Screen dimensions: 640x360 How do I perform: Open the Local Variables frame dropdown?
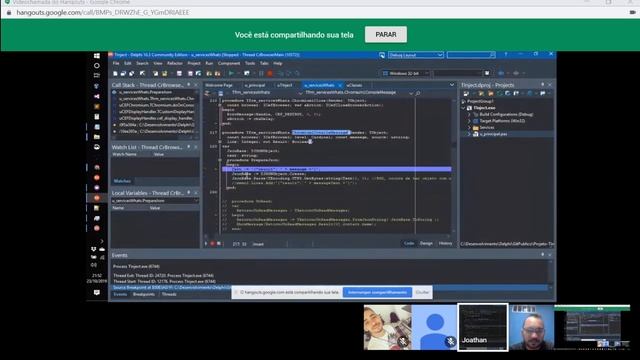(x=196, y=201)
